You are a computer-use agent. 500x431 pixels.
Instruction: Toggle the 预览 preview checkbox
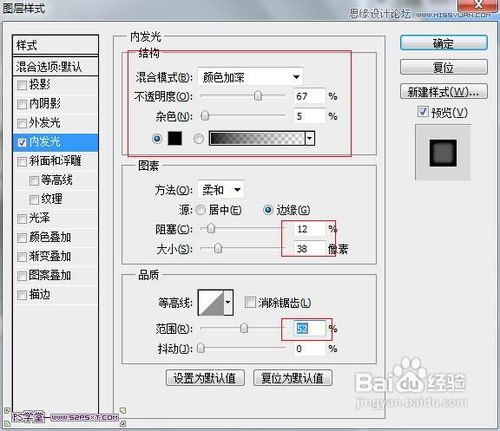tap(423, 112)
